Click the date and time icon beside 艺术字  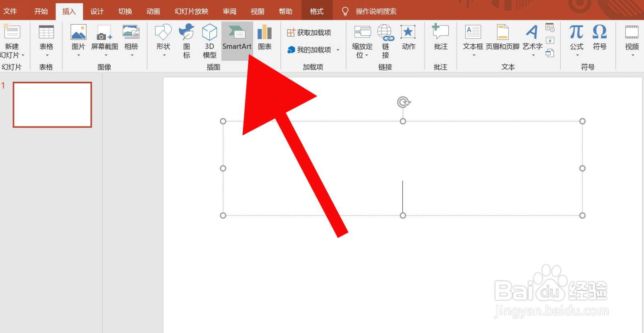pos(550,27)
